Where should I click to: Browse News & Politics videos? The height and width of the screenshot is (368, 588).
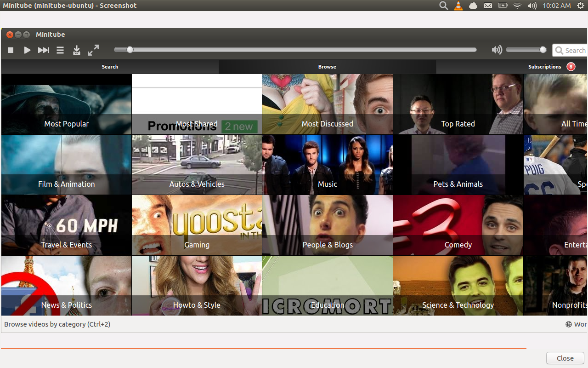click(x=66, y=286)
